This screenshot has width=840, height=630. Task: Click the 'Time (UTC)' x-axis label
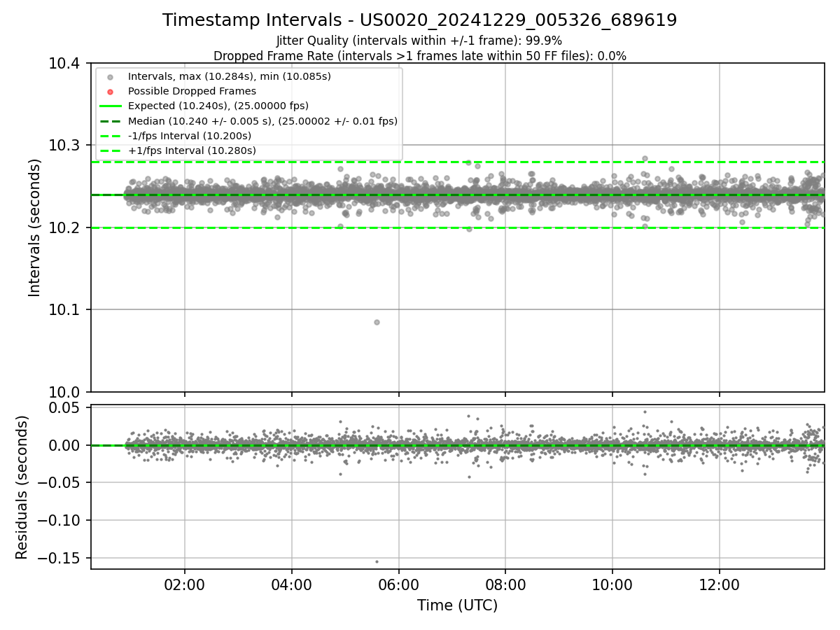coord(457,605)
